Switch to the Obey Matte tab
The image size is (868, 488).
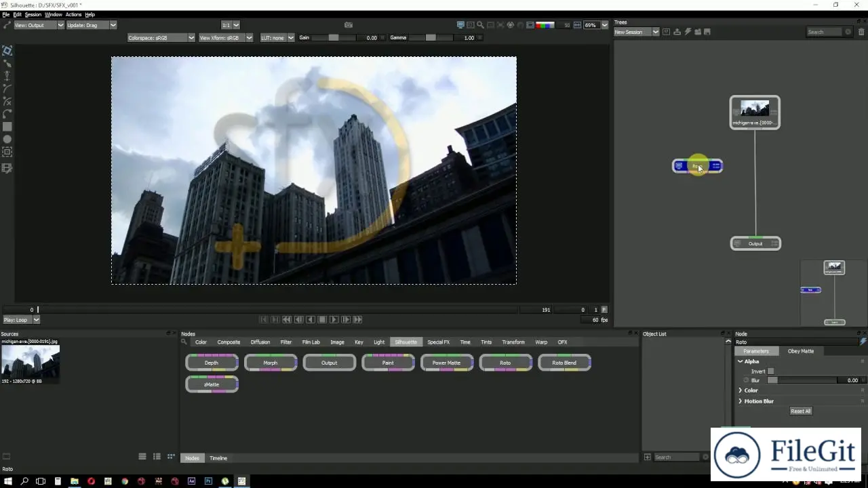tap(801, 351)
